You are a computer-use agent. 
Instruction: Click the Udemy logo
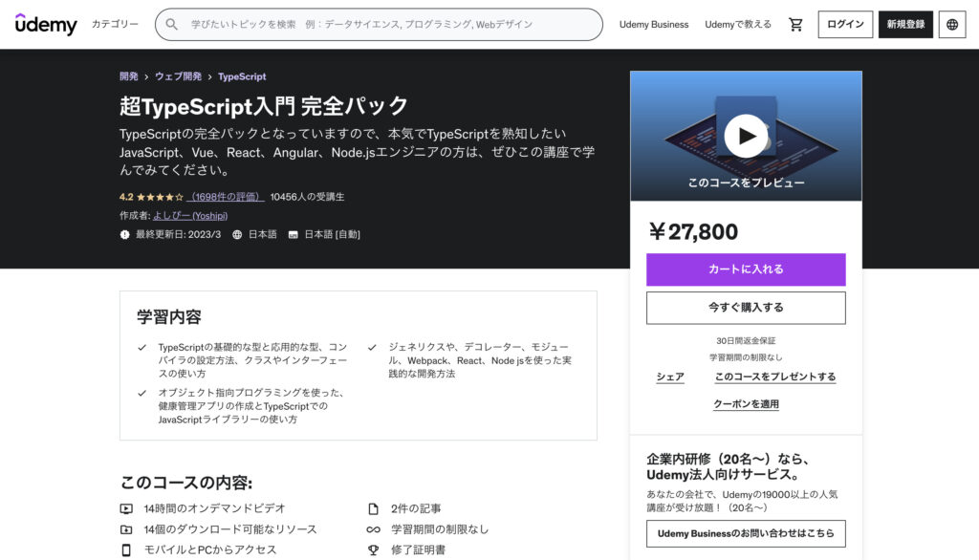pyautogui.click(x=46, y=24)
